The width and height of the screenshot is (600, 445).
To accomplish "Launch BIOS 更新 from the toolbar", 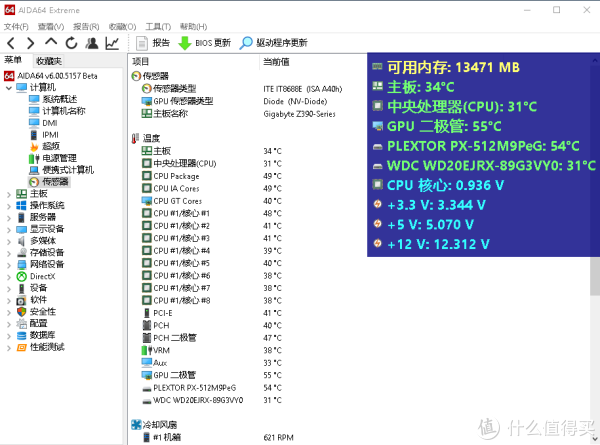I will point(205,43).
